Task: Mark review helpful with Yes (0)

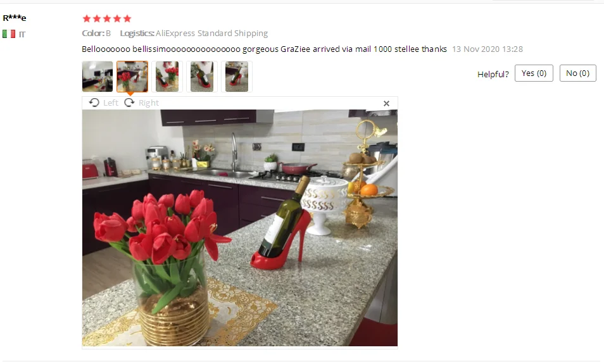Action: pyautogui.click(x=534, y=73)
